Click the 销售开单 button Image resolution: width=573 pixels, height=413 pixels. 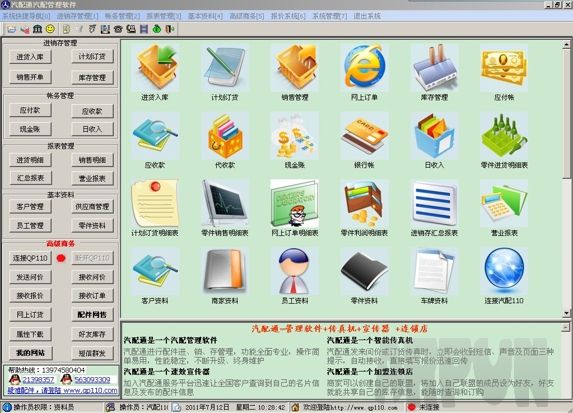(x=30, y=77)
